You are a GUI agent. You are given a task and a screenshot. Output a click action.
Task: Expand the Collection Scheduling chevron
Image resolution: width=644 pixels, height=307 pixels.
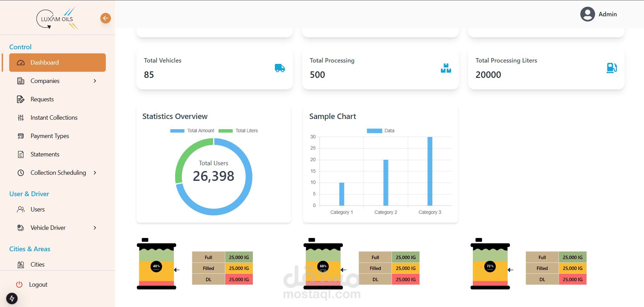click(x=95, y=173)
